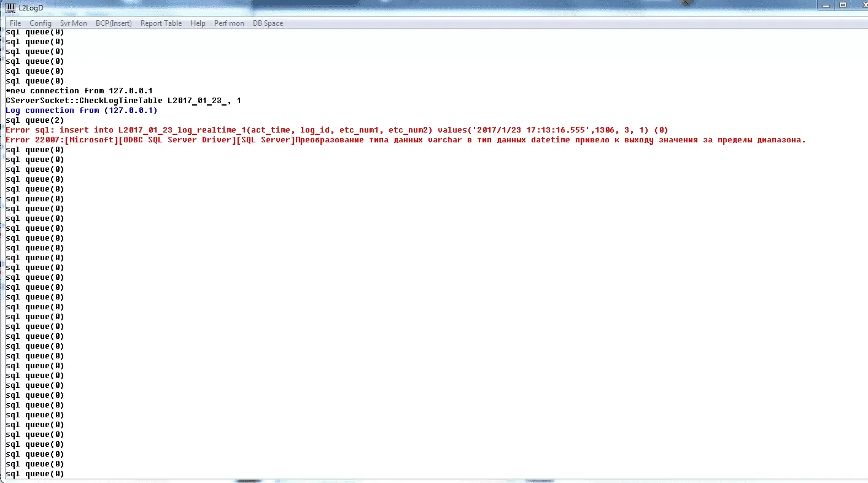Open the DB Space menu

[268, 23]
